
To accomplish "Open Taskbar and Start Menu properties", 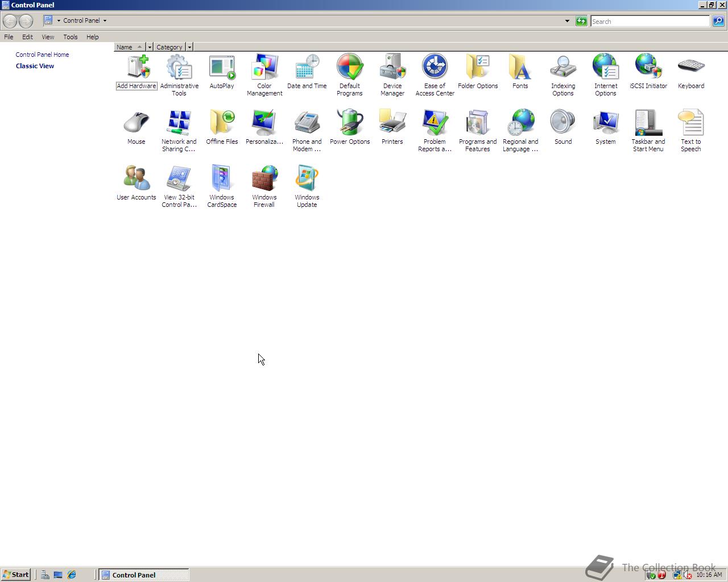I will coord(648,131).
